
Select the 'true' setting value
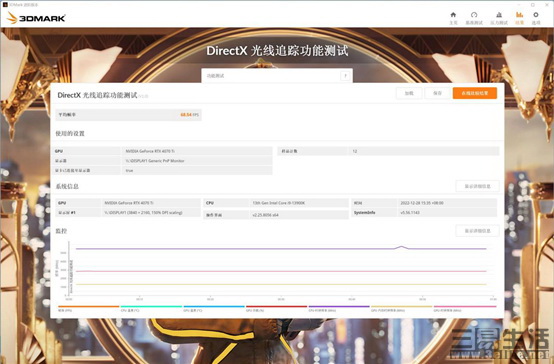point(129,170)
